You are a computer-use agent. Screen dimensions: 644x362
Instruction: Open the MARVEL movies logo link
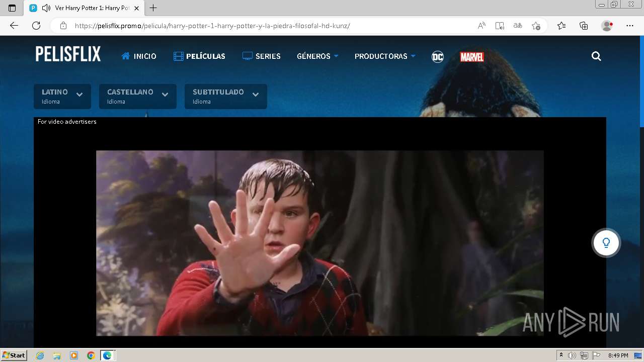pyautogui.click(x=472, y=57)
